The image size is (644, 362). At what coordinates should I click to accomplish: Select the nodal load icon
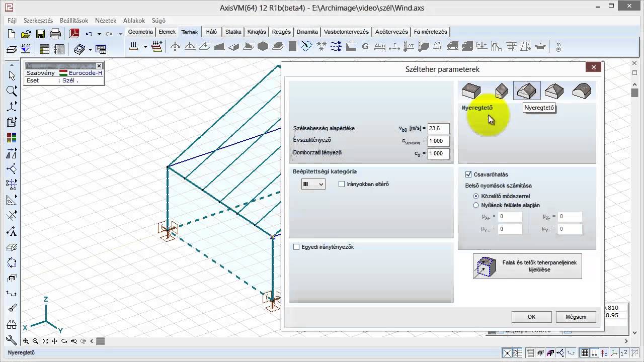click(176, 47)
